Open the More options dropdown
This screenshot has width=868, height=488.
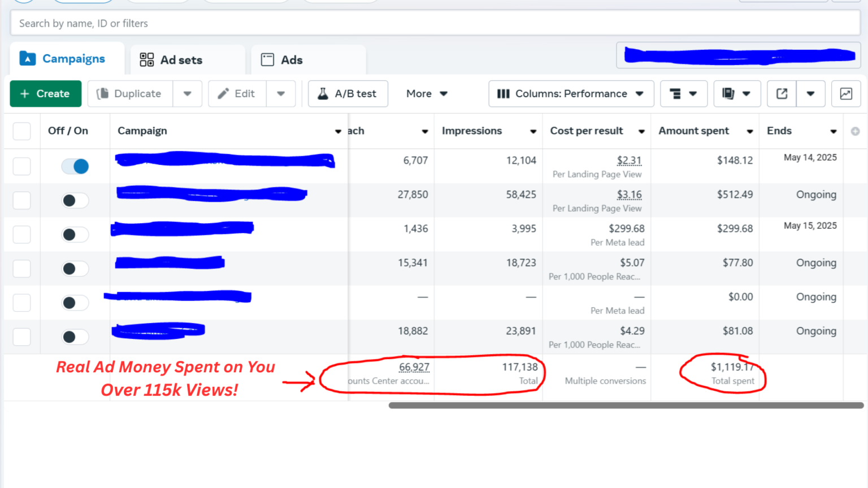pos(427,94)
